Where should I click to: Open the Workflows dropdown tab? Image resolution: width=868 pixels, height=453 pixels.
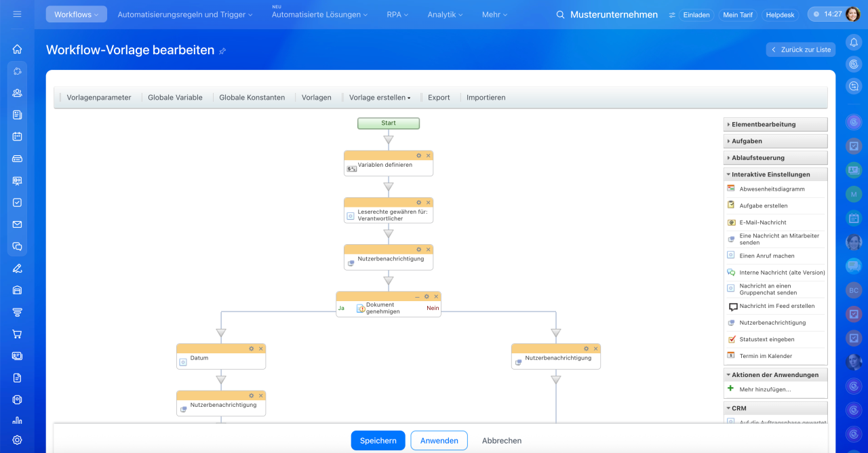coord(76,14)
